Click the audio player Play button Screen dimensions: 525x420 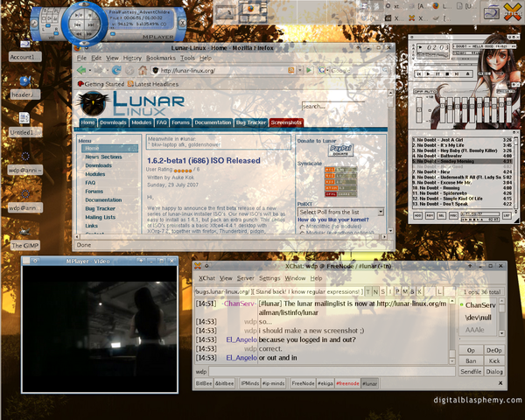428,73
